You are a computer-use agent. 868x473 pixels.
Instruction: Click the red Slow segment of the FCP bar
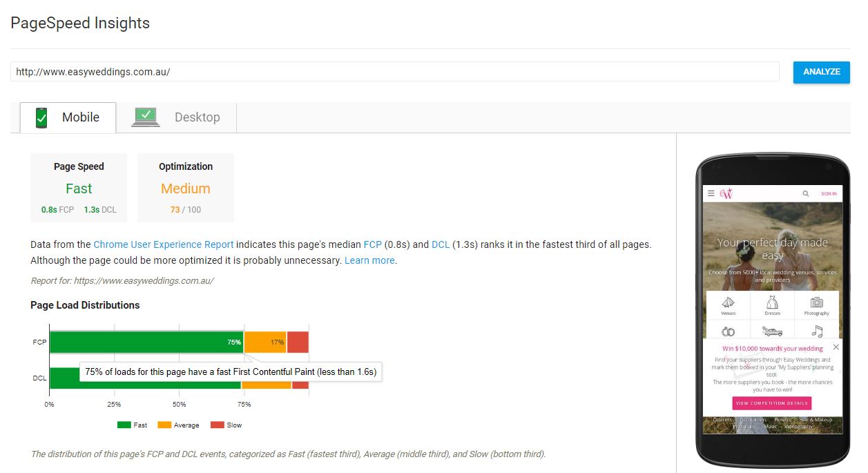point(298,342)
